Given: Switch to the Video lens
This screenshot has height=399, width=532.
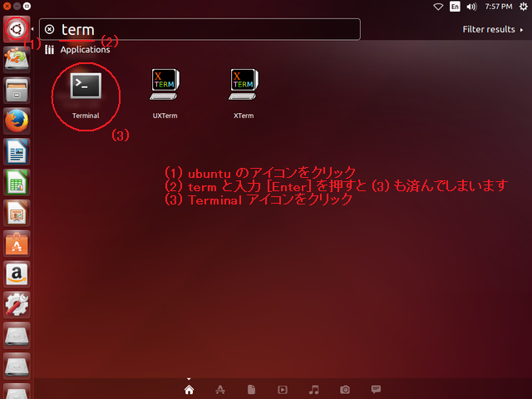Looking at the screenshot, I should [283, 390].
